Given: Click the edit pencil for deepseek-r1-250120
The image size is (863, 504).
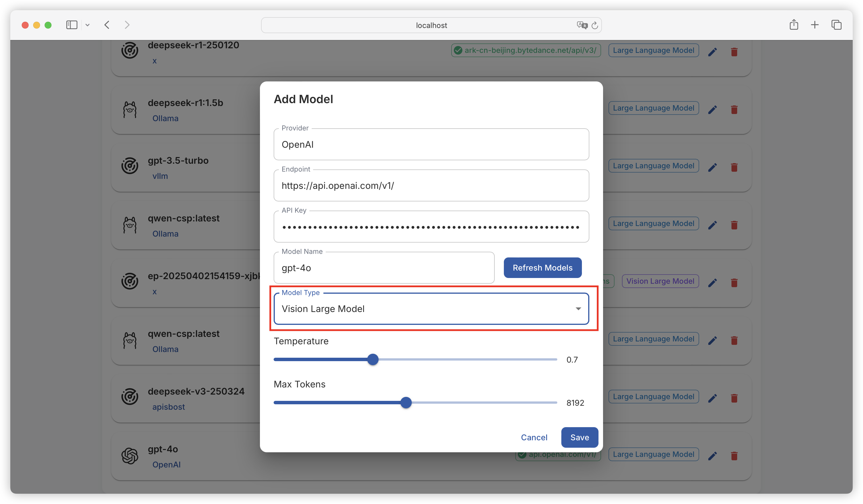Looking at the screenshot, I should pos(712,52).
